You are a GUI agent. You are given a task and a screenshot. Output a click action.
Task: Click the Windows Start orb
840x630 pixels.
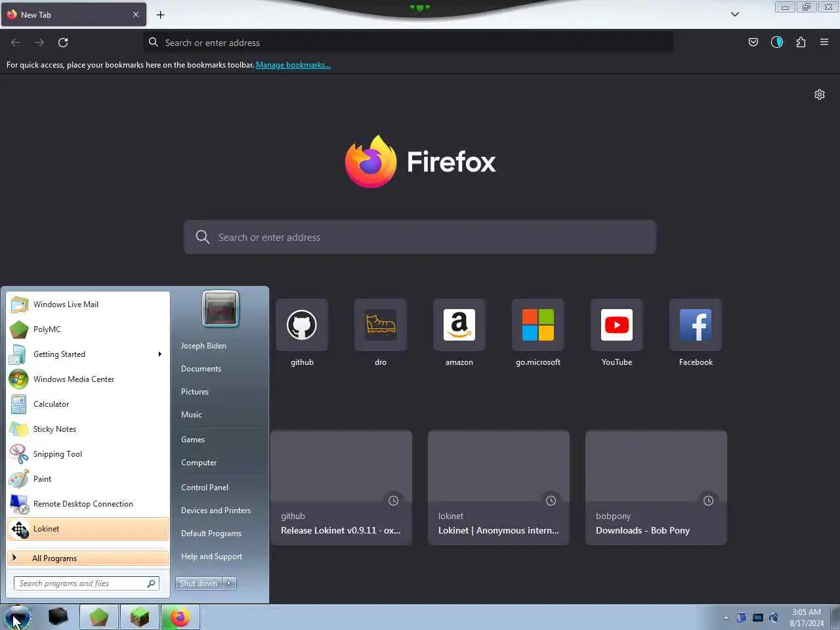(x=18, y=617)
